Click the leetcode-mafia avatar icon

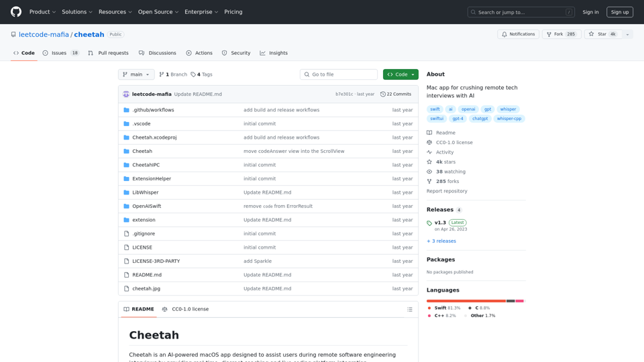tap(126, 95)
